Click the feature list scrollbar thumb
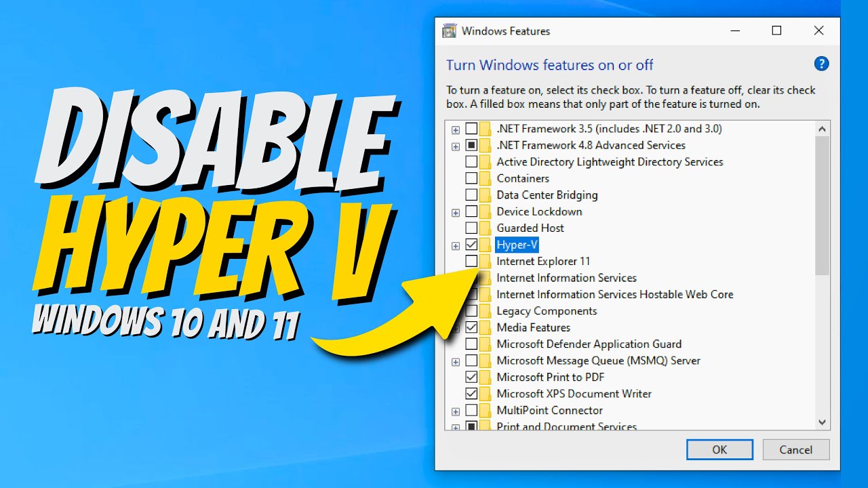Viewport: 868px width, 488px height. coord(822,206)
